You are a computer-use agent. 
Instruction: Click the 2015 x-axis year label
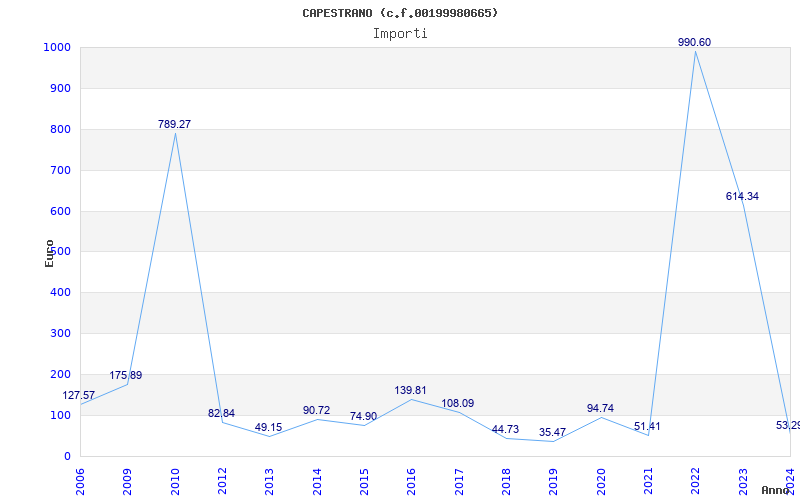click(364, 482)
